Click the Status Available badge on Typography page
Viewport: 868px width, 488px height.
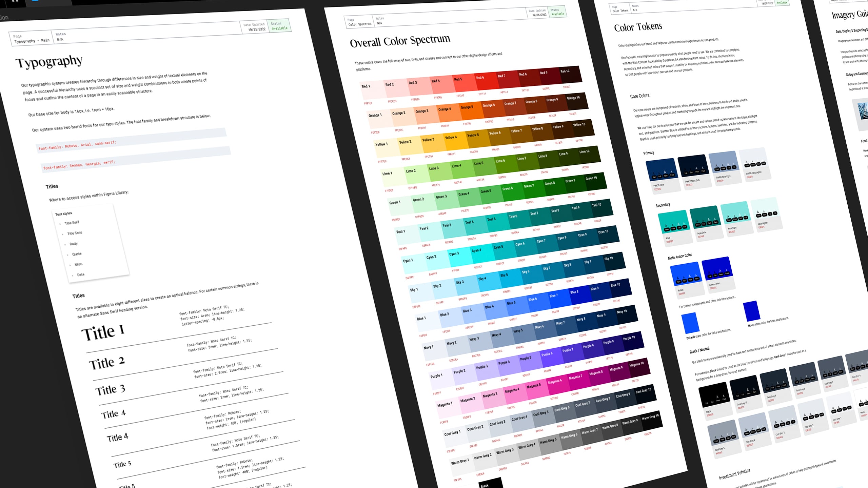(279, 26)
